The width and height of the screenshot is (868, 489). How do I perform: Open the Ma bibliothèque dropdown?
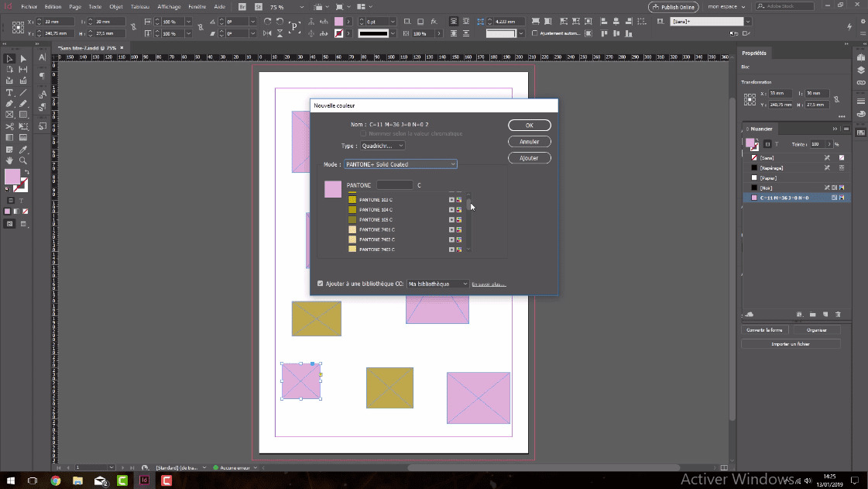click(437, 283)
